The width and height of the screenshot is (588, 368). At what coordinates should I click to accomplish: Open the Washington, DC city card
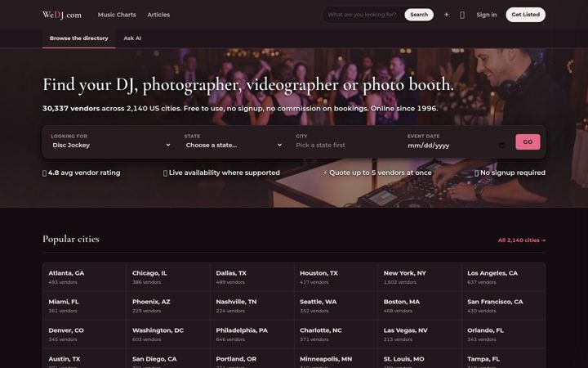tap(168, 334)
